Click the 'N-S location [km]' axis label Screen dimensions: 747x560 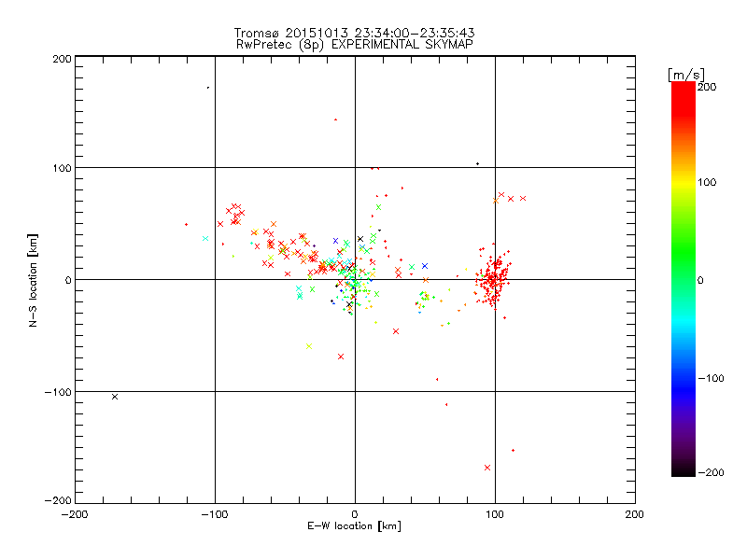(x=33, y=280)
